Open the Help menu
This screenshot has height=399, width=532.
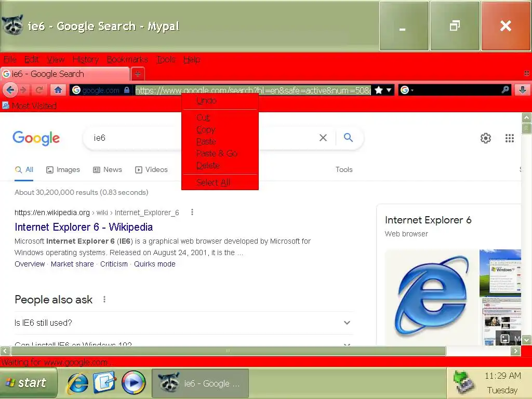coord(192,59)
